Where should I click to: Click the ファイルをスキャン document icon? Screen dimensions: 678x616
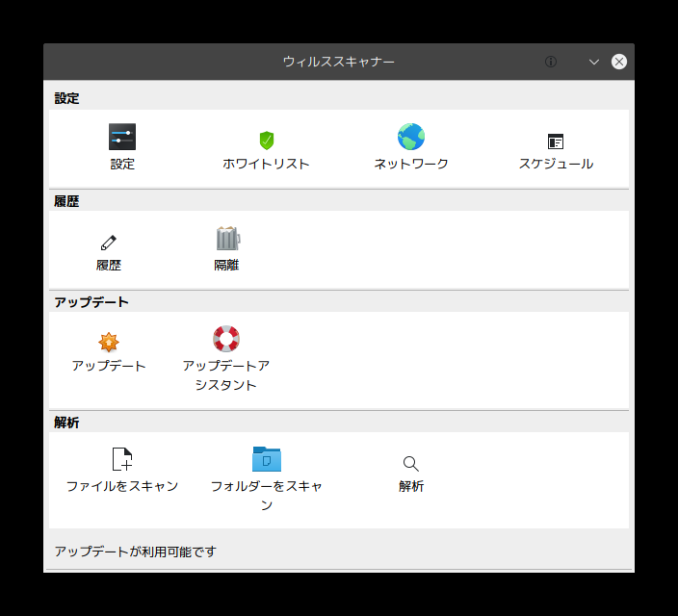coord(122,459)
